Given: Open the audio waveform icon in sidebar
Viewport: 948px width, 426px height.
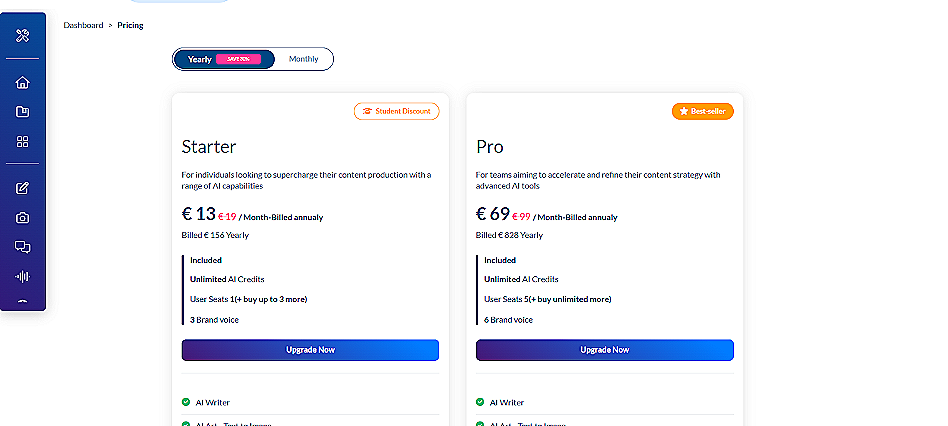Looking at the screenshot, I should click(22, 276).
